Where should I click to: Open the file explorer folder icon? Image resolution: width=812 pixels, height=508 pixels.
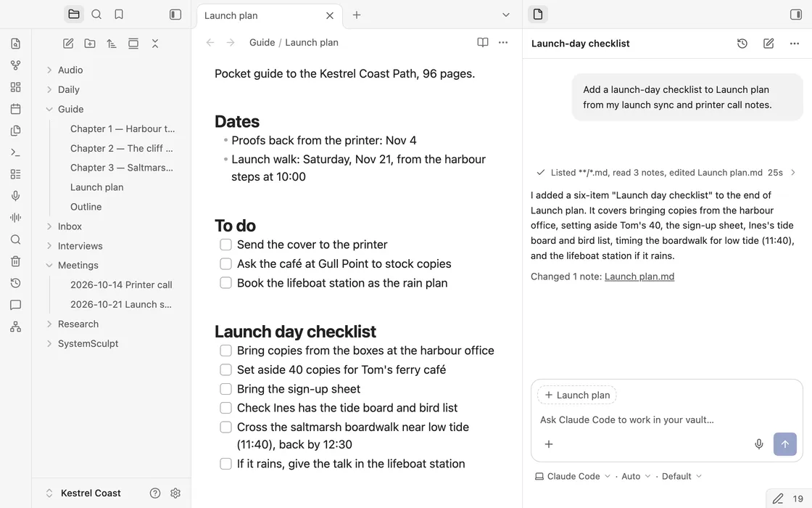tap(74, 15)
